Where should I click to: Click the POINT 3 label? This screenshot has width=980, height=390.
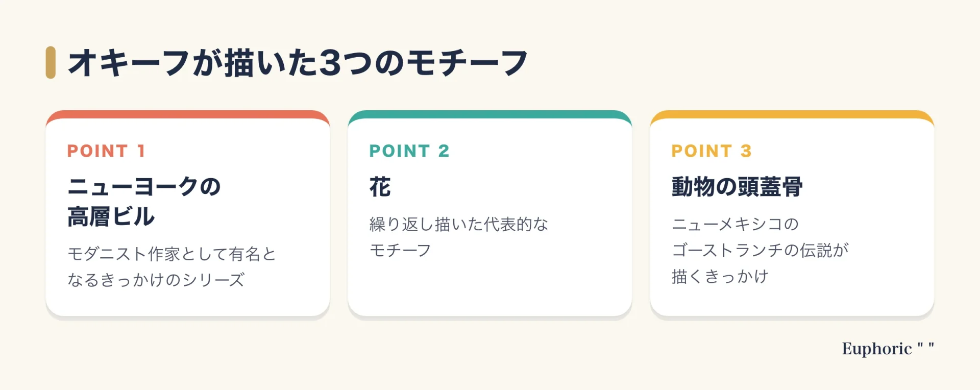coord(712,151)
